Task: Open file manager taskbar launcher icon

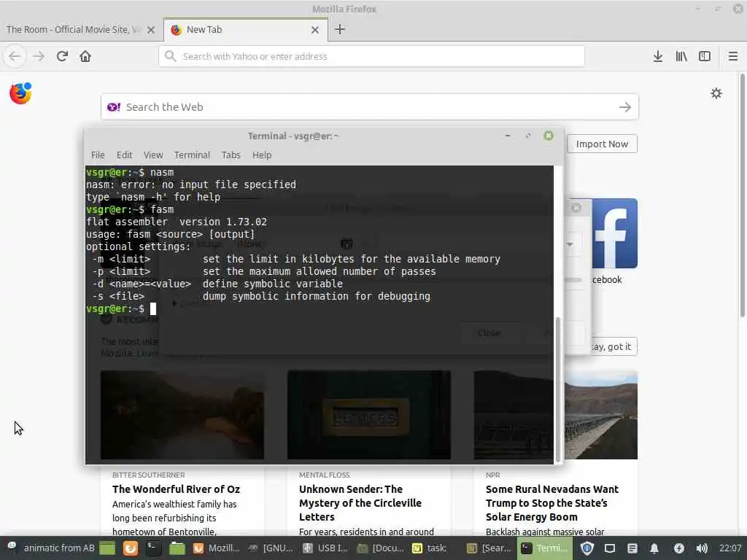Action: point(177,548)
